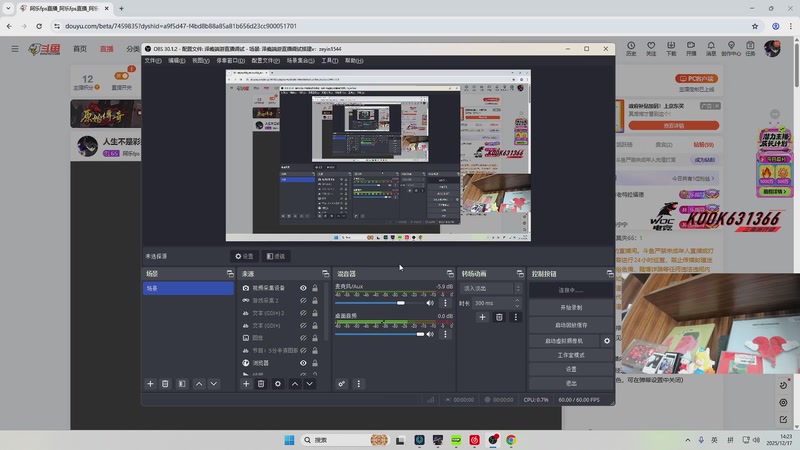The image size is (800, 450).
Task: Move source up with arrow icon
Action: [x=294, y=384]
